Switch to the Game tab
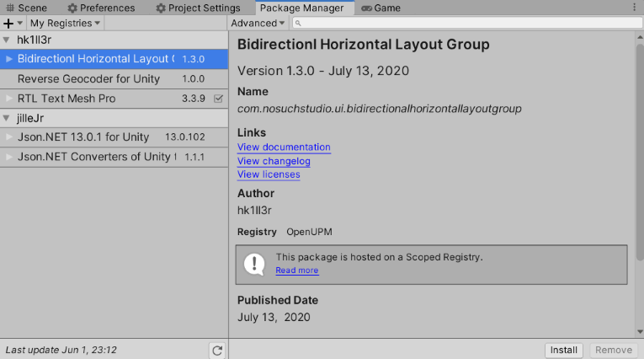 pyautogui.click(x=381, y=8)
